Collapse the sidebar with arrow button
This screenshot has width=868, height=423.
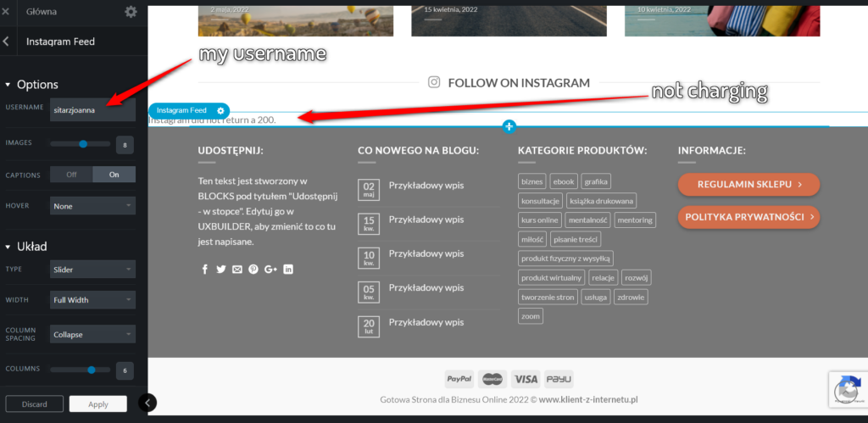coord(147,403)
